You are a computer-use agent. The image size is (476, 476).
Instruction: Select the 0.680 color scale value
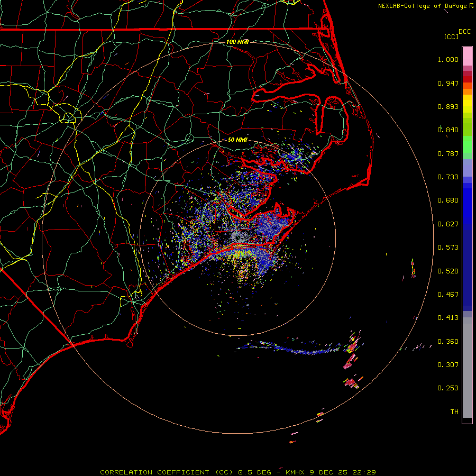pos(448,200)
